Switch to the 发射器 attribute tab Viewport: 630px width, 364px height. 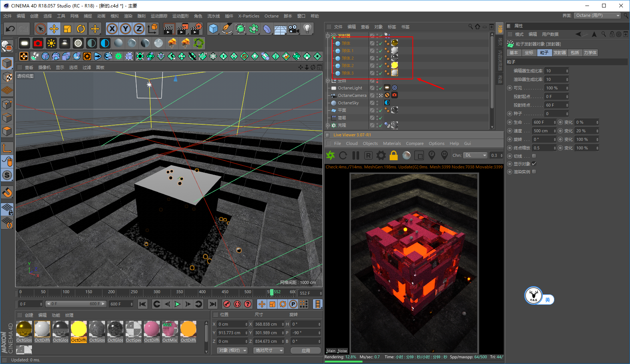(560, 53)
